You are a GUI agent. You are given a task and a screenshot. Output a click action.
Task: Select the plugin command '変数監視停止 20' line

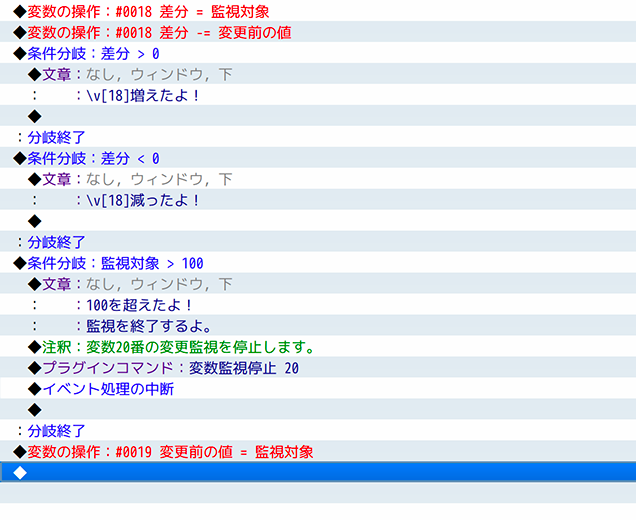tap(164, 368)
